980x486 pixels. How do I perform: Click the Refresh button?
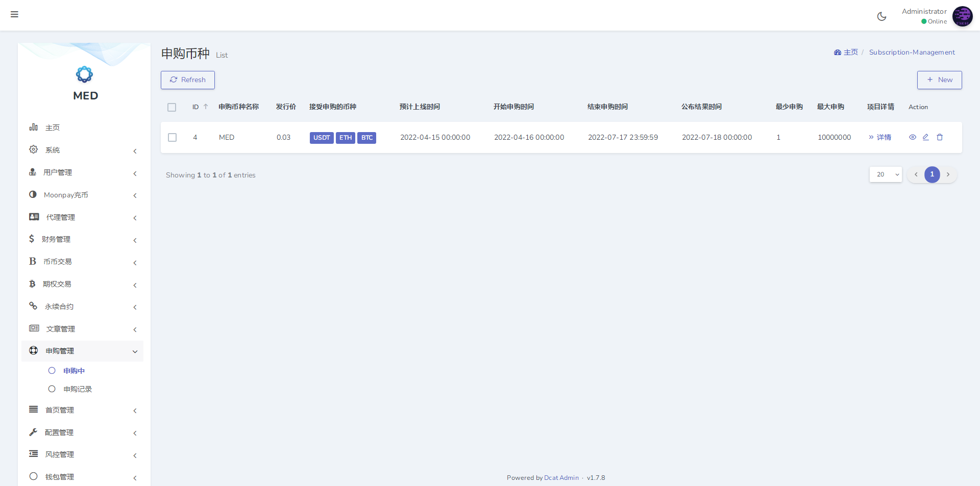[188, 80]
